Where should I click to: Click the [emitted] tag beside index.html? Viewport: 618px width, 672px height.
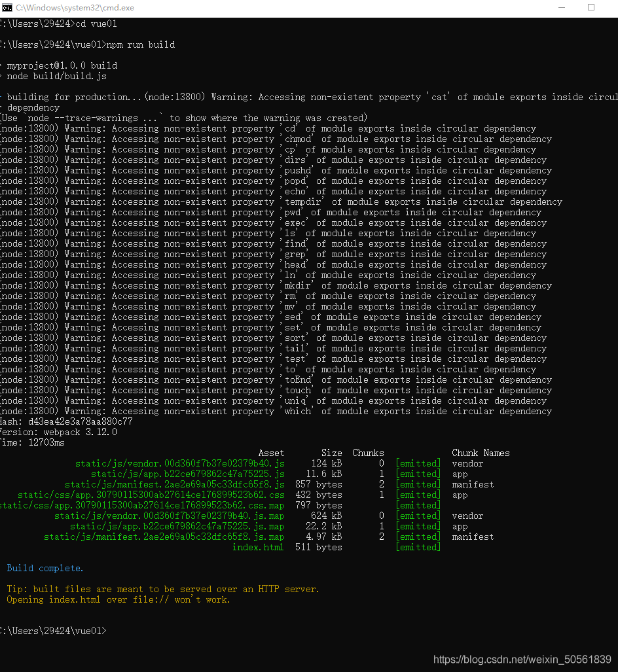pyautogui.click(x=418, y=547)
